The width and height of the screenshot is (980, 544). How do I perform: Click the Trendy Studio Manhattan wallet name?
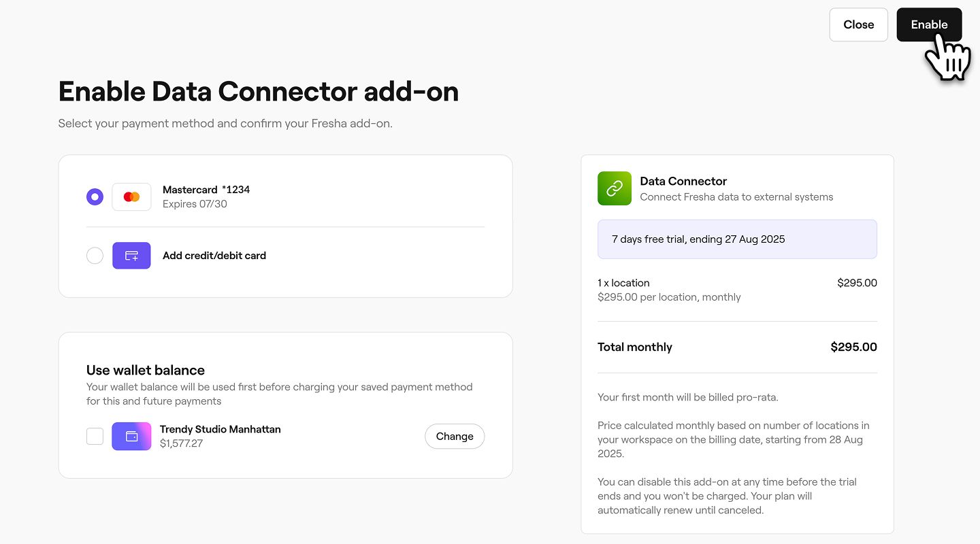point(220,429)
